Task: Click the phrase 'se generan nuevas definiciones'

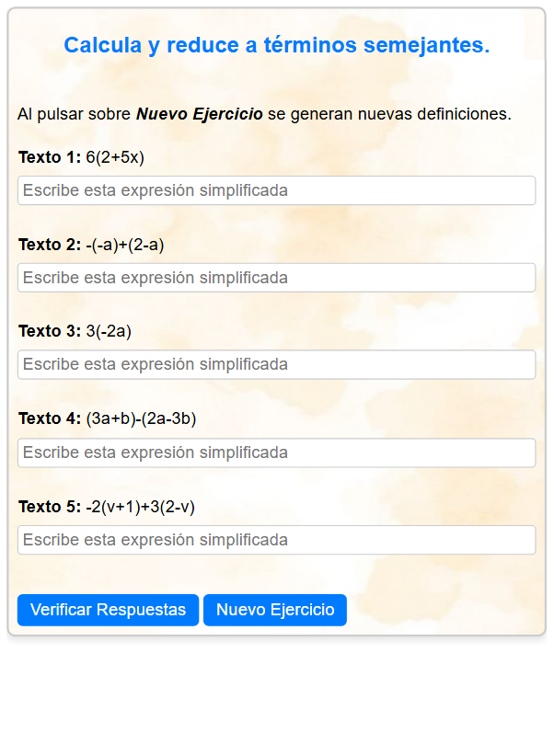Action: click(389, 114)
